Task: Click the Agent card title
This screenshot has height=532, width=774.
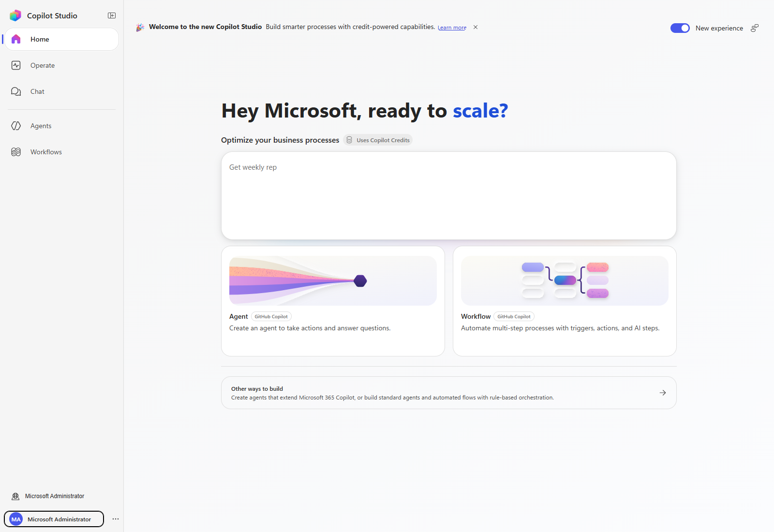Action: point(238,316)
